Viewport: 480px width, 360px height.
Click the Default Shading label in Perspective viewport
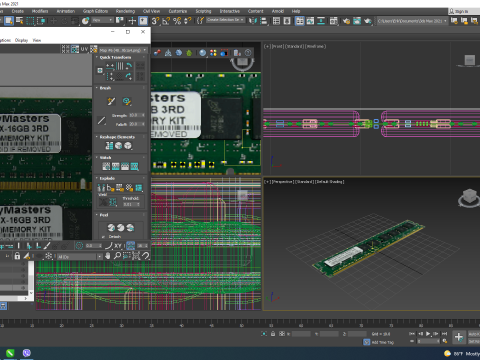329,182
